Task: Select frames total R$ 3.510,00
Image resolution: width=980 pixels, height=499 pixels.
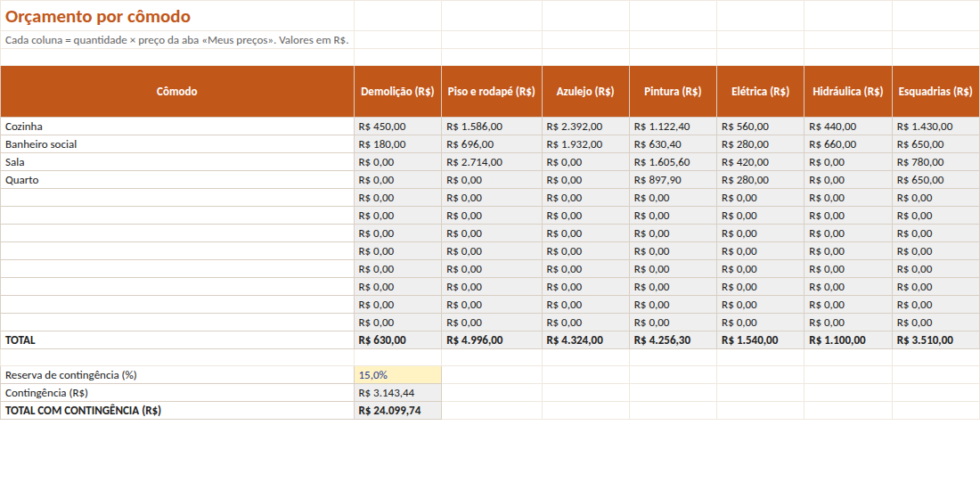Action: coord(935,340)
